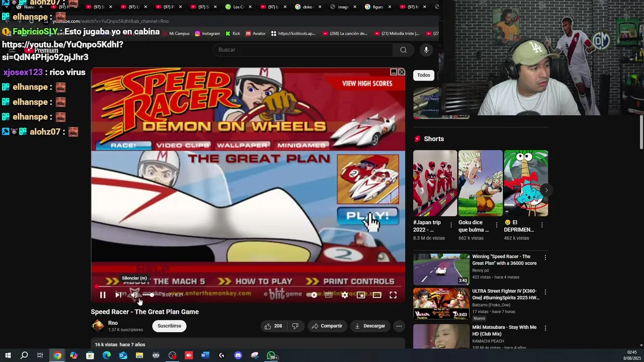
Task: Open the Mi Campus bookmark
Action: (x=176, y=34)
